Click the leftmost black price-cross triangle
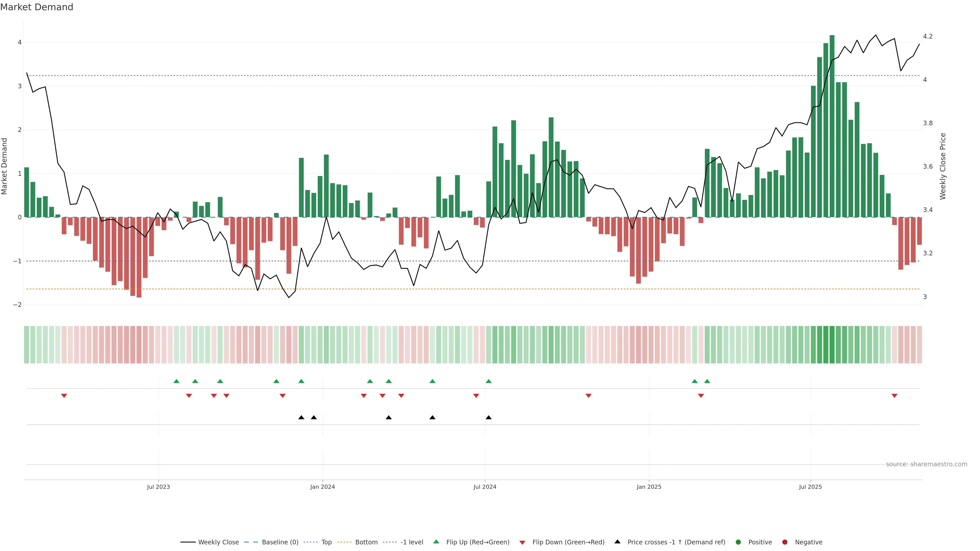Image resolution: width=980 pixels, height=551 pixels. point(301,418)
